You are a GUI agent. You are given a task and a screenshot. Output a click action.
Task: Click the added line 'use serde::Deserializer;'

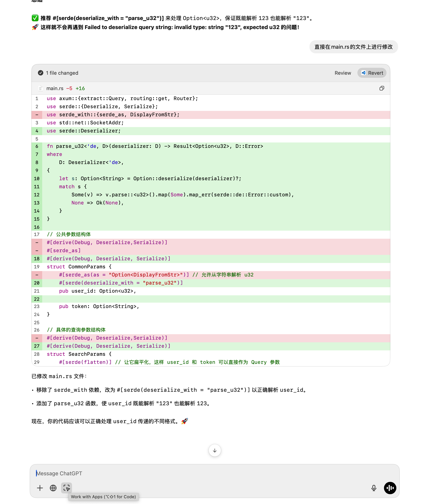[x=211, y=131]
